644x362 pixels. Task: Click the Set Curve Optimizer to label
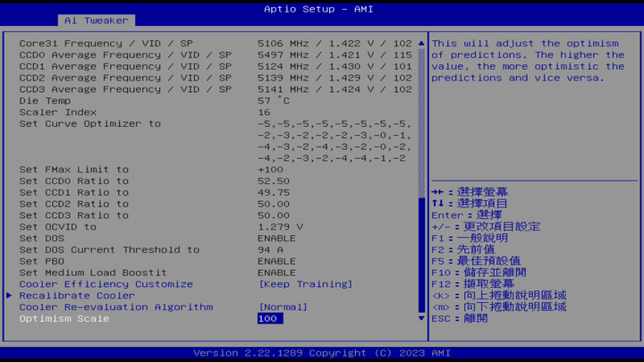pos(90,124)
